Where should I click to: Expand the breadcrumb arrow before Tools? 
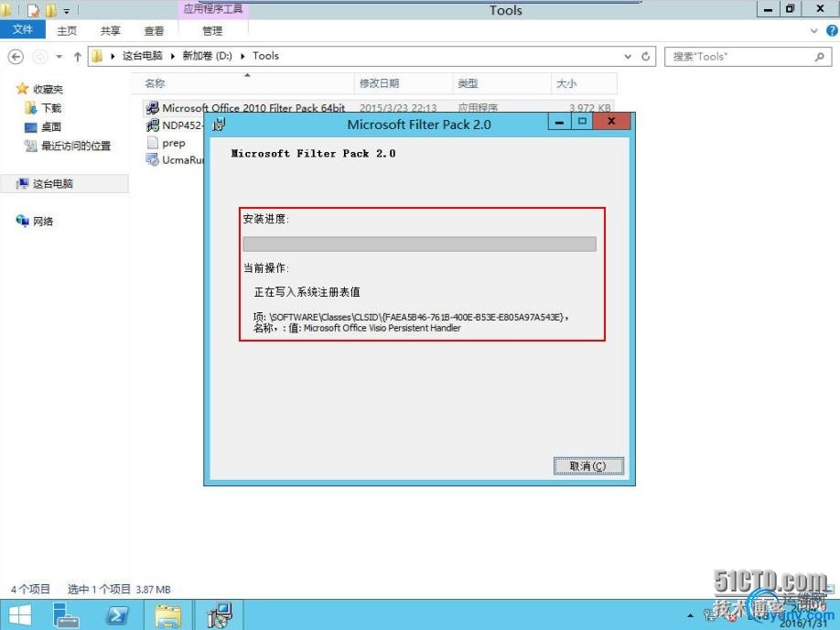pyautogui.click(x=243, y=56)
